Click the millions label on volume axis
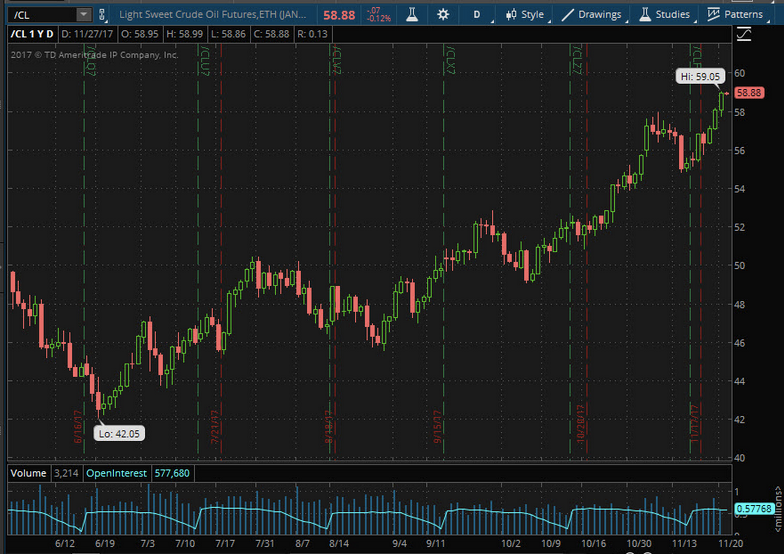 [778, 509]
